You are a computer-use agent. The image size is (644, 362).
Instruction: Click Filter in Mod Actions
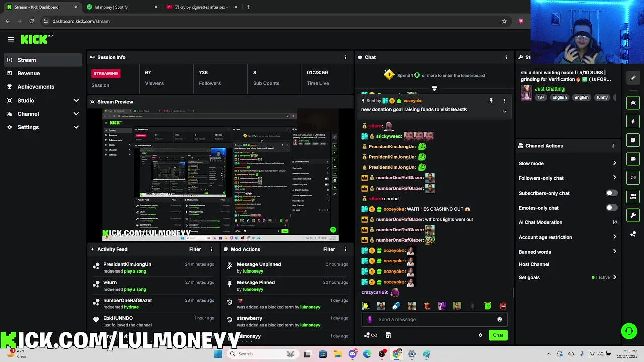[329, 249]
